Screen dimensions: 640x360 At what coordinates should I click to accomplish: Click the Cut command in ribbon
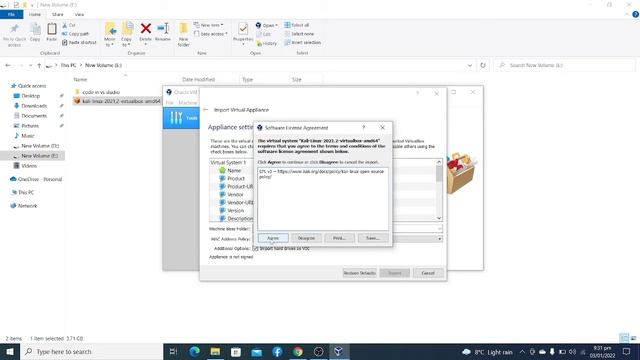click(69, 25)
